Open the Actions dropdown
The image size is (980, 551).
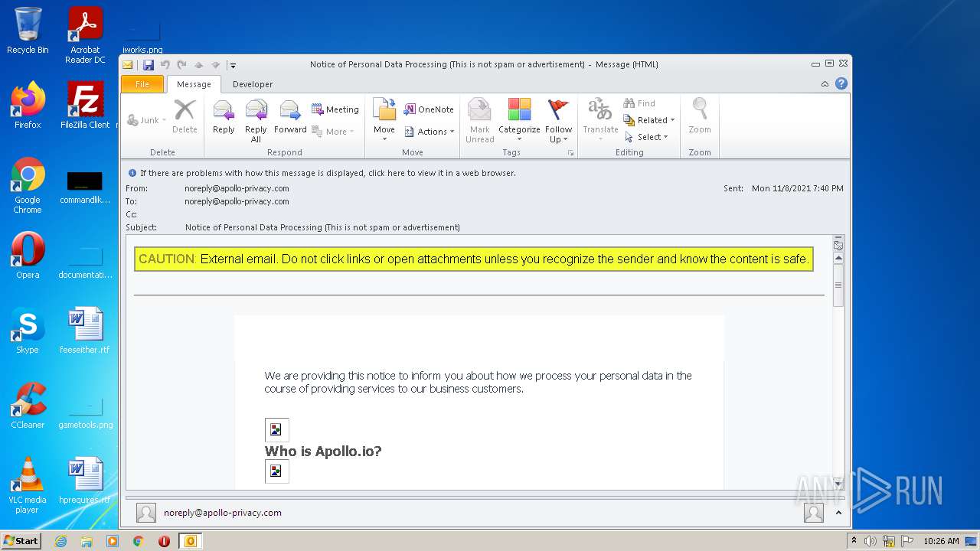[429, 132]
